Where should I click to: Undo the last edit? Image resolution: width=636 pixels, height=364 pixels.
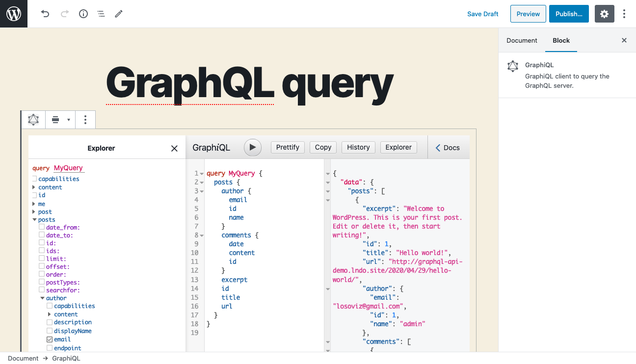(45, 14)
